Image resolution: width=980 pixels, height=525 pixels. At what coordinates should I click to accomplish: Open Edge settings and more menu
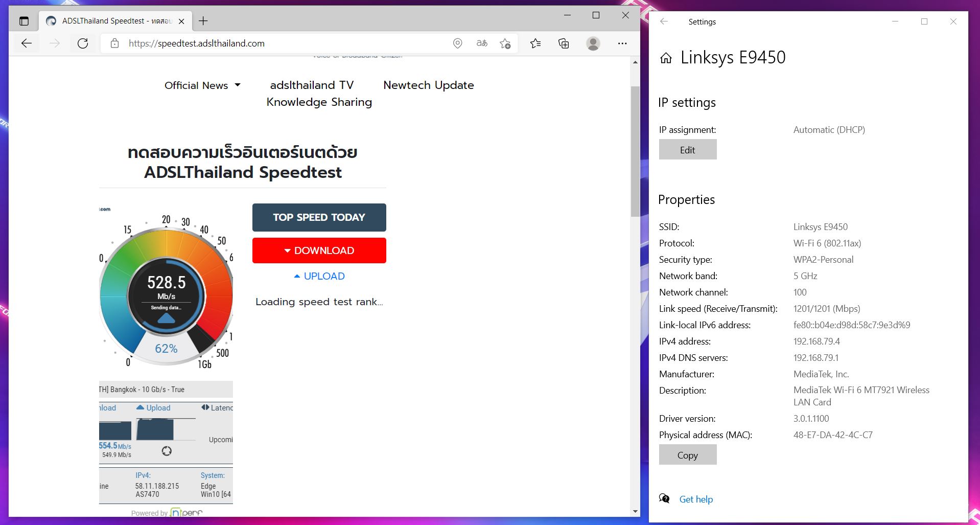pyautogui.click(x=622, y=43)
